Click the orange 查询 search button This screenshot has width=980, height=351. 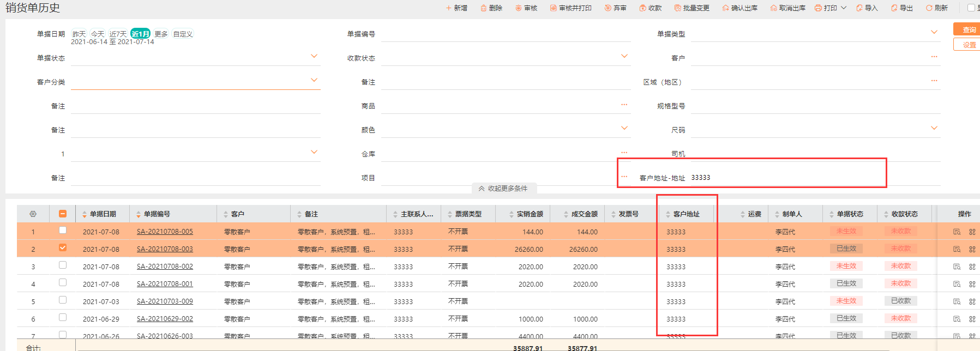[969, 29]
